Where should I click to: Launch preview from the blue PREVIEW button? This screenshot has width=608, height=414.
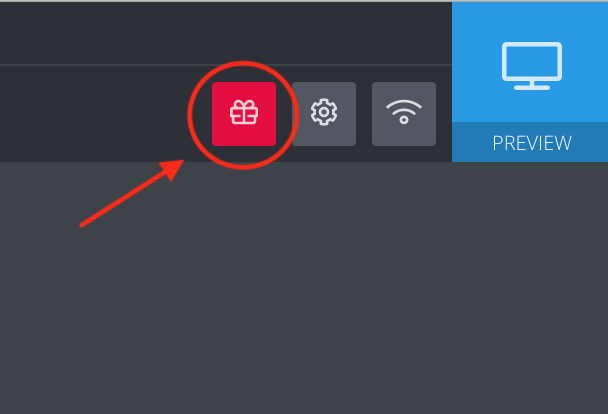[530, 82]
